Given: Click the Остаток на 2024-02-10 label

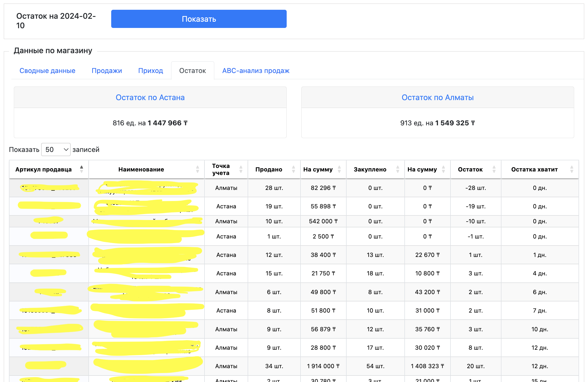Looking at the screenshot, I should click(56, 21).
